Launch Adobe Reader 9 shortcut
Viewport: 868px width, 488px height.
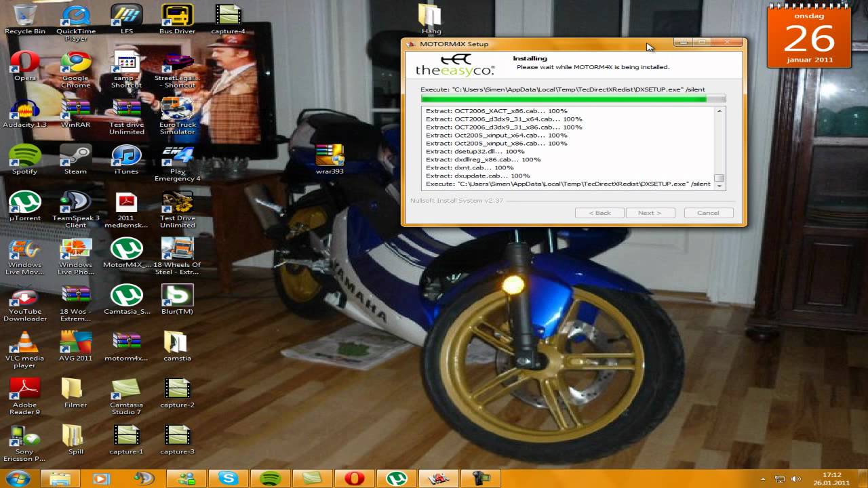[x=25, y=396]
